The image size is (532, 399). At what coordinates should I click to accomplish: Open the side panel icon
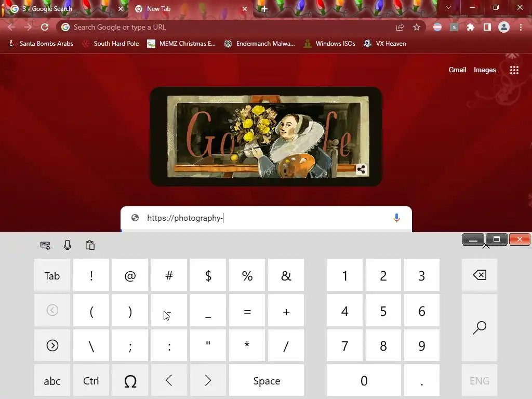point(487,27)
